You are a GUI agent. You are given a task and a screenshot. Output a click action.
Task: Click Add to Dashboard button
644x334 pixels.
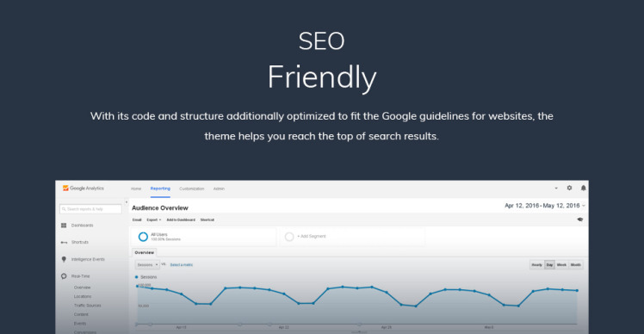coord(181,220)
